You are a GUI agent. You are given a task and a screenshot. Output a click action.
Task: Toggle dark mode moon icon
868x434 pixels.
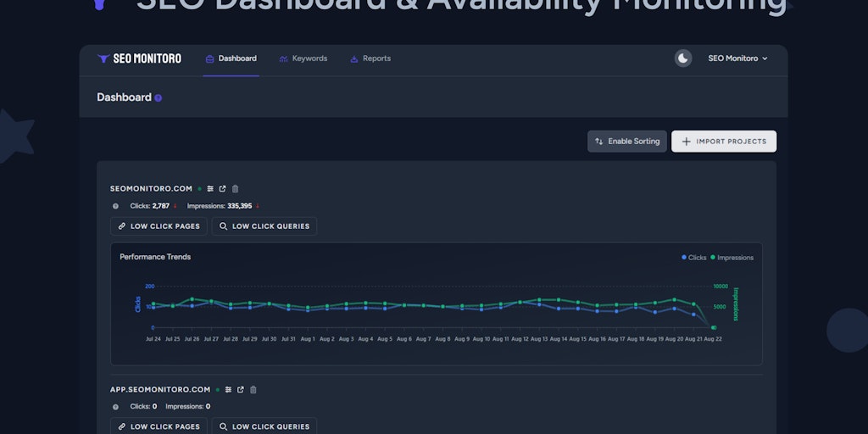[683, 58]
